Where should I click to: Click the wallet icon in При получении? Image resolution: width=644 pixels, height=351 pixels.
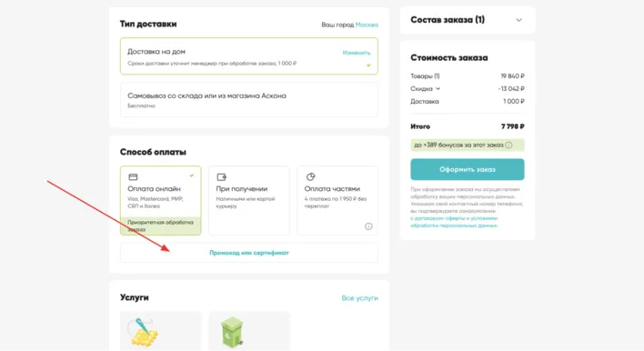(221, 177)
